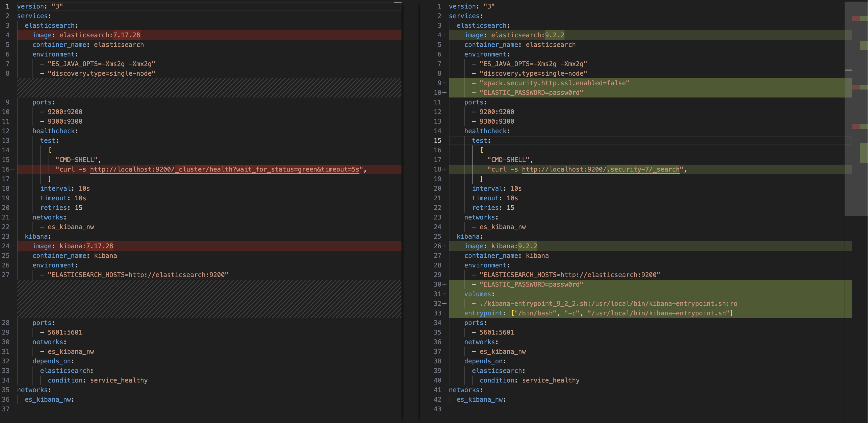
Task: Click the plus marker beside right line 9
Action: click(444, 83)
